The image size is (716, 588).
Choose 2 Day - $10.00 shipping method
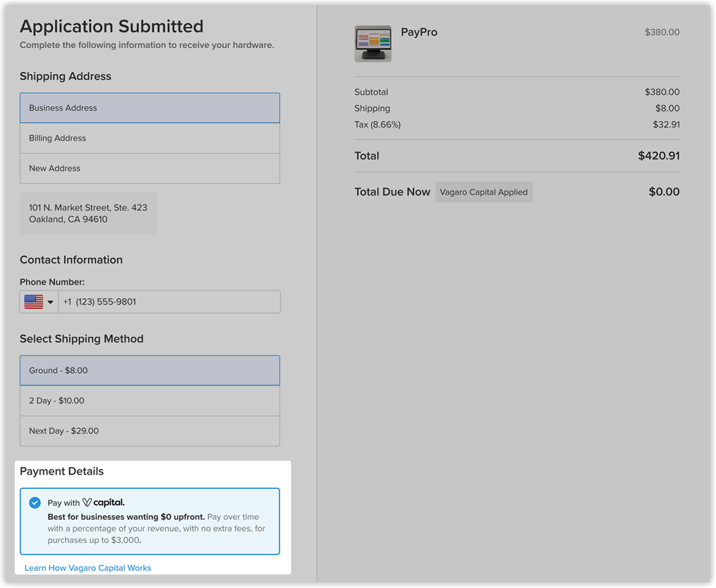pyautogui.click(x=150, y=400)
